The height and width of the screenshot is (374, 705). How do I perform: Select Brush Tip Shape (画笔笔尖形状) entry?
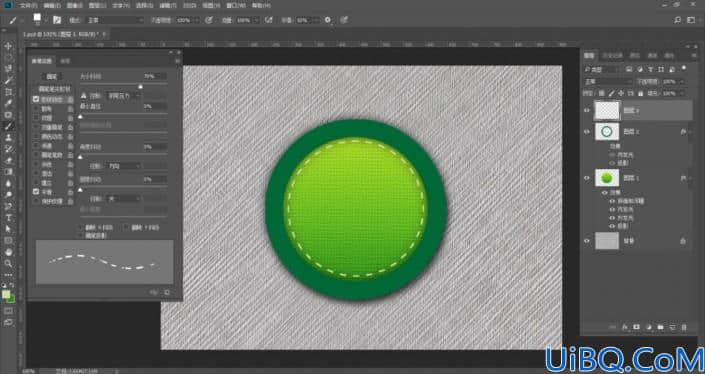[54, 89]
